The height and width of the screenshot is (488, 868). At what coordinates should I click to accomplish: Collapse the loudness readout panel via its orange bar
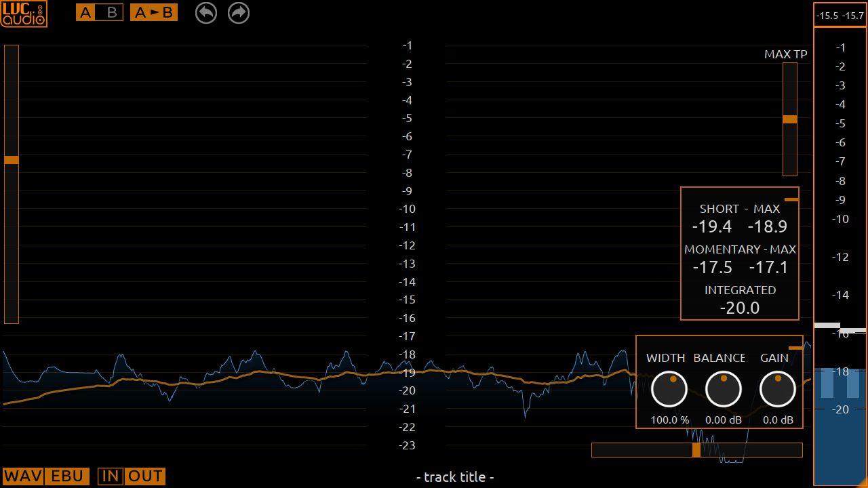791,199
